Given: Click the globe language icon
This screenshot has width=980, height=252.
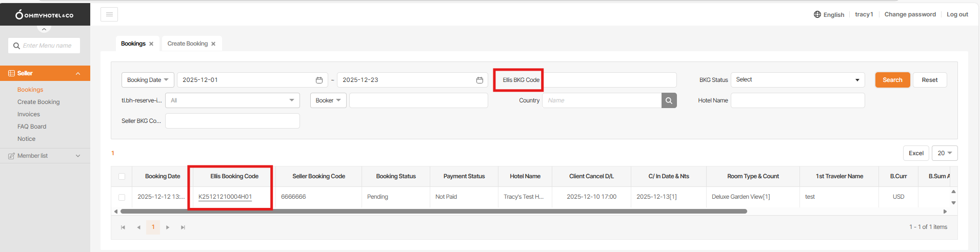Looking at the screenshot, I should tap(817, 14).
